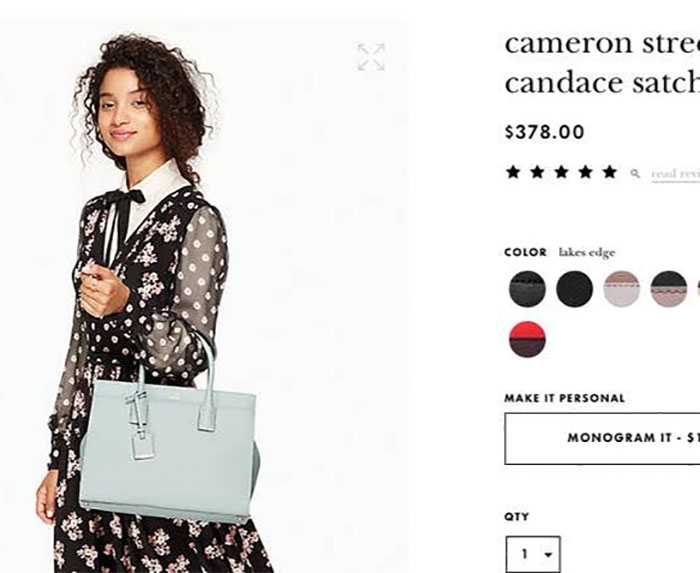This screenshot has height=573, width=700.
Task: Click the lakes edge color name label
Action: [587, 253]
